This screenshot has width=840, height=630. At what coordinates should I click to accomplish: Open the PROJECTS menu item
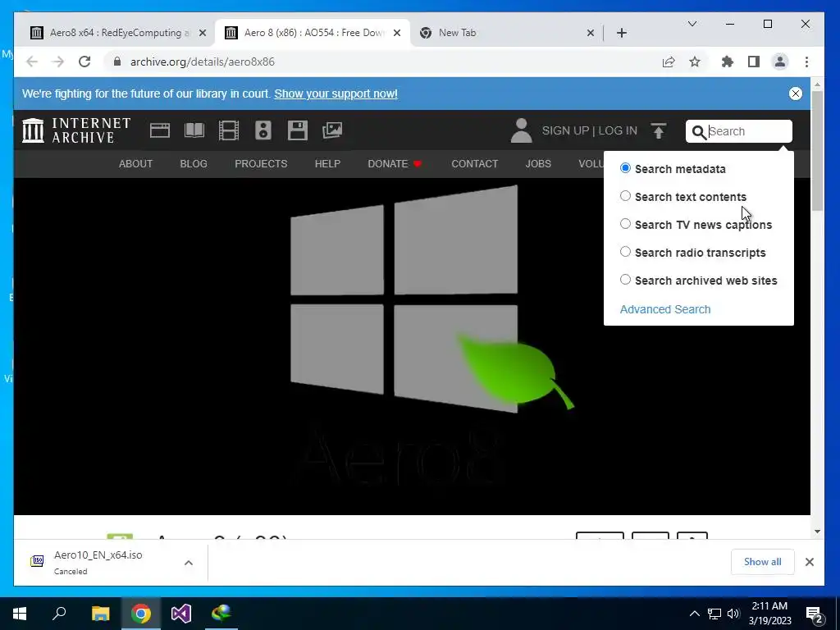(261, 164)
